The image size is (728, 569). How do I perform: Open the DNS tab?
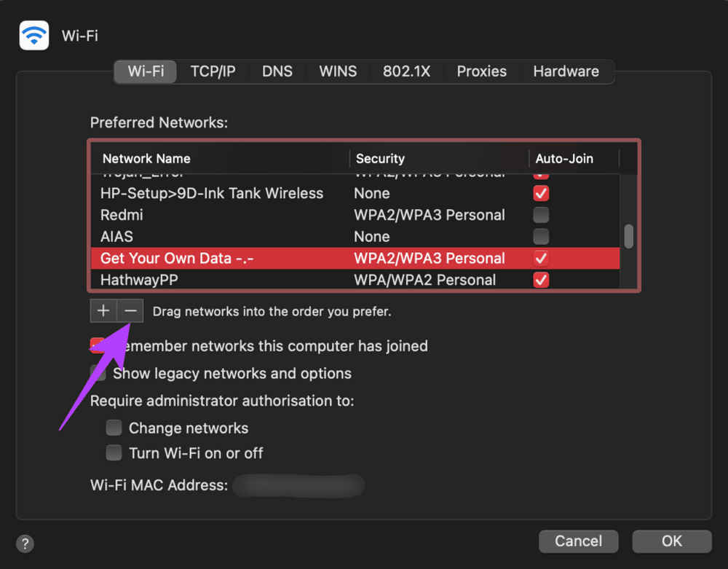(277, 71)
